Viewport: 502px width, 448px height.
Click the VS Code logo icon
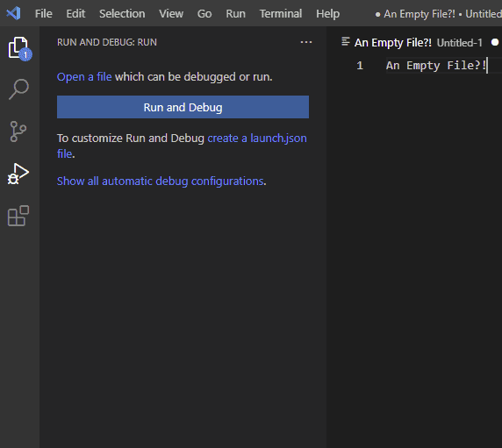(x=13, y=13)
